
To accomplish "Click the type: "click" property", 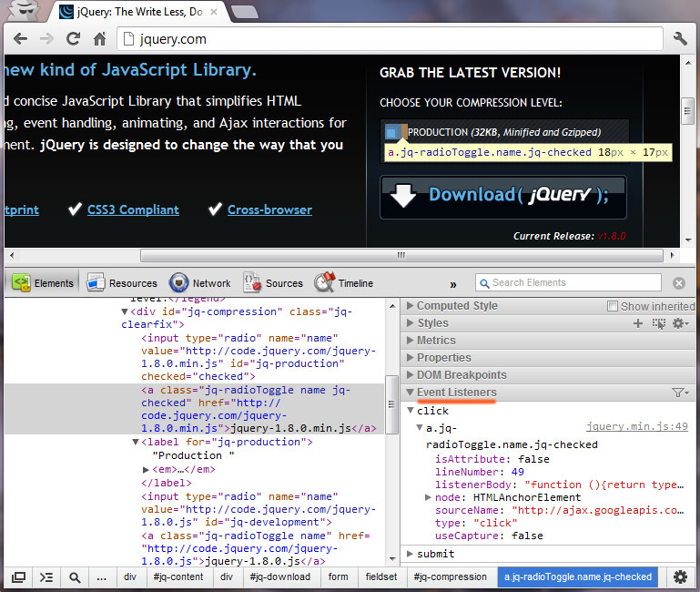I will point(476,523).
